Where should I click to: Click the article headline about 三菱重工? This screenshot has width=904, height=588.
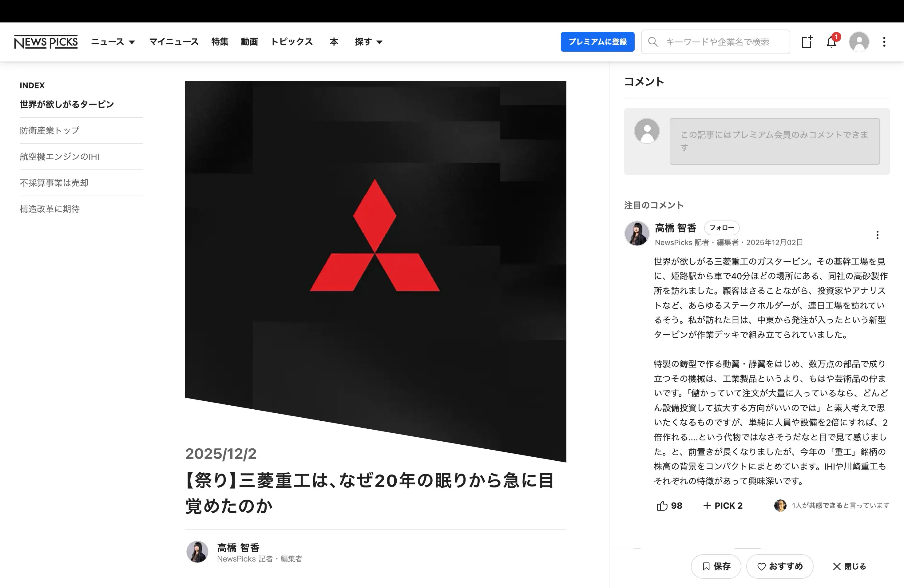tap(370, 493)
